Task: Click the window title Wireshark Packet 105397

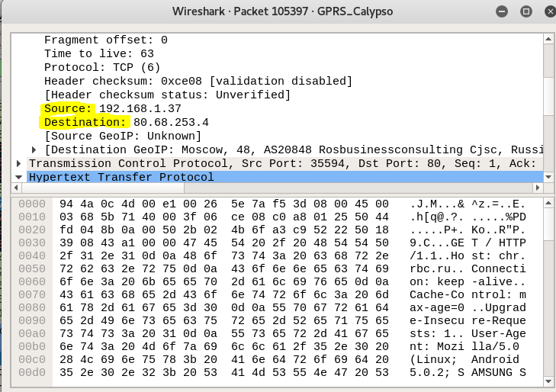Action: point(283,11)
